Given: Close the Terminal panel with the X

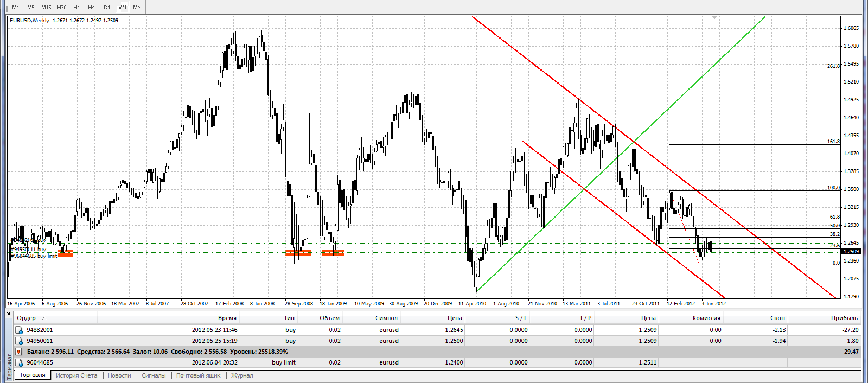Looking at the screenshot, I should (9, 314).
